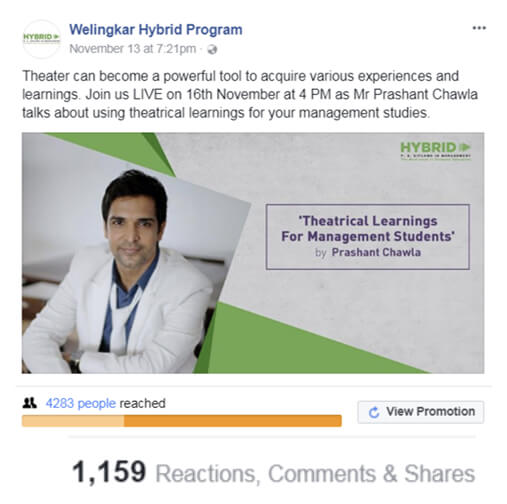The height and width of the screenshot is (504, 507).
Task: Click the Prashant Chawla name in banner
Action: pyautogui.click(x=376, y=252)
